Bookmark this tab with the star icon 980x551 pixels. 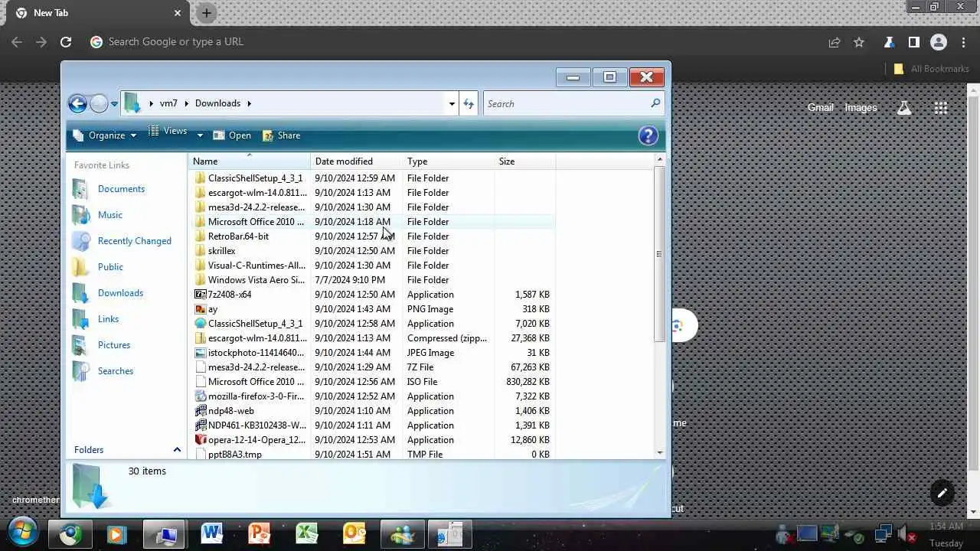pyautogui.click(x=859, y=42)
